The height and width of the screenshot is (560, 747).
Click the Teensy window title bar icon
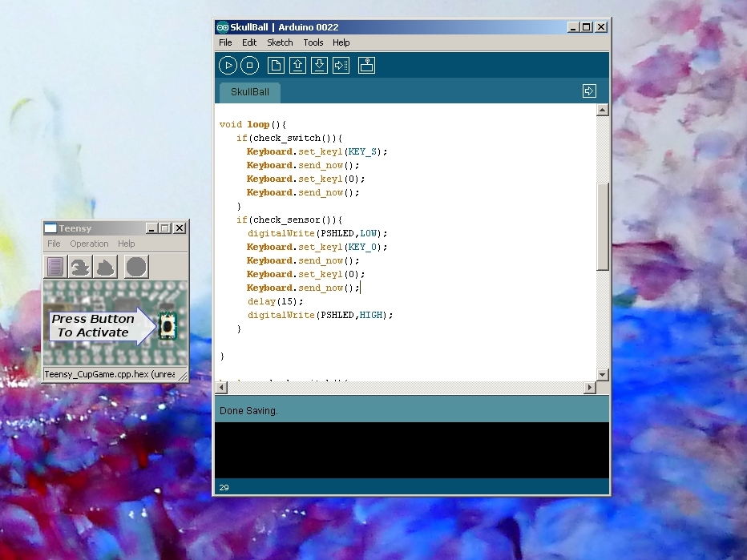tap(50, 228)
